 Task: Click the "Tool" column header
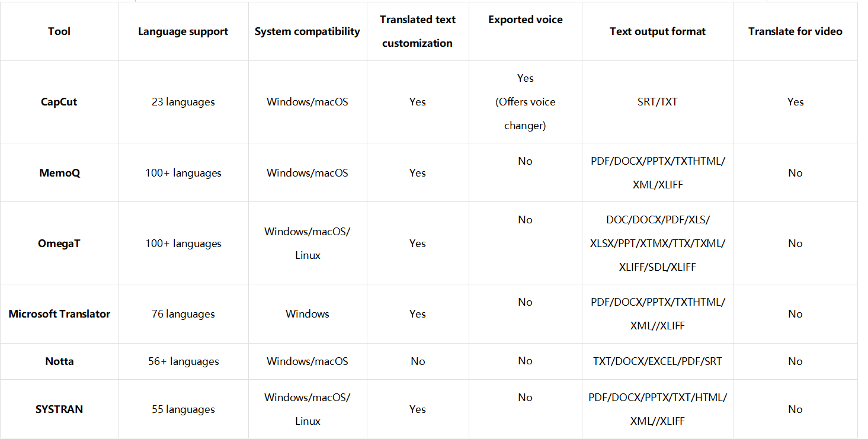tap(59, 31)
